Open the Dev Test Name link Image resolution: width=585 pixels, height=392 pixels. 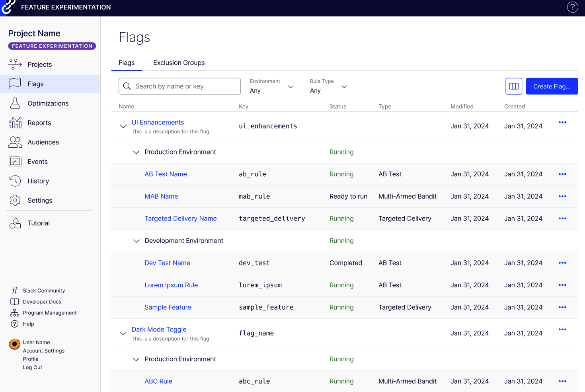tap(168, 263)
